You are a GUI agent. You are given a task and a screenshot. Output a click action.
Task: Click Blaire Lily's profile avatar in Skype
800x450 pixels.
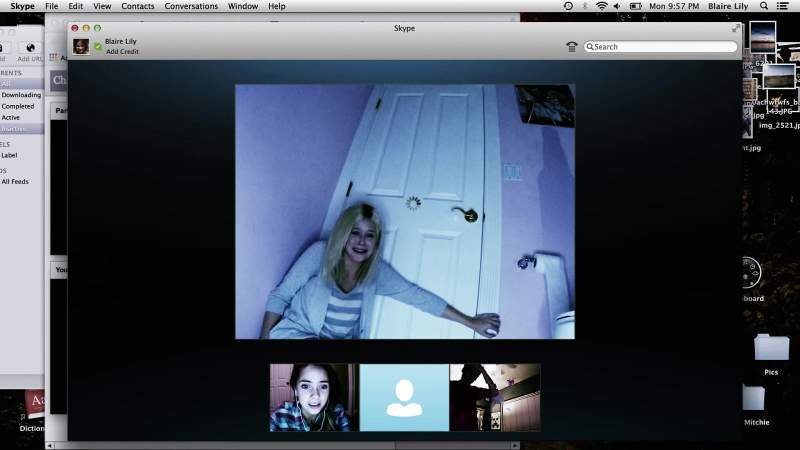[x=81, y=46]
